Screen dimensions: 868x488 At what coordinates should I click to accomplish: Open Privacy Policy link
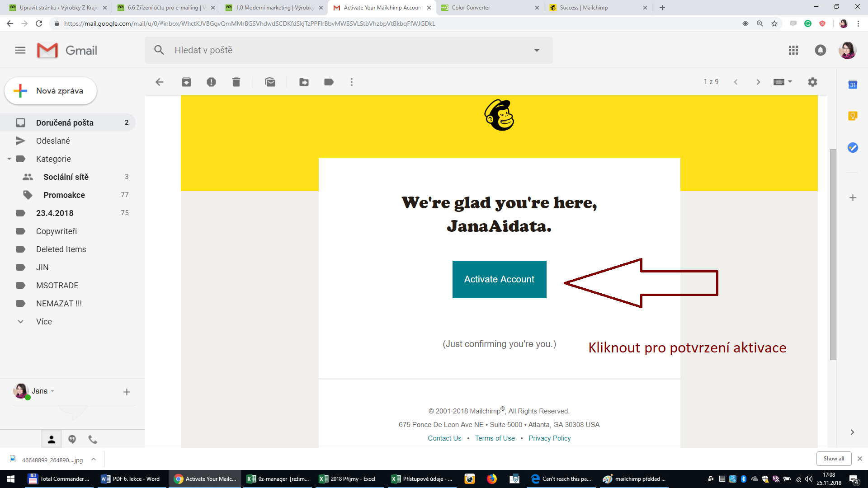549,438
